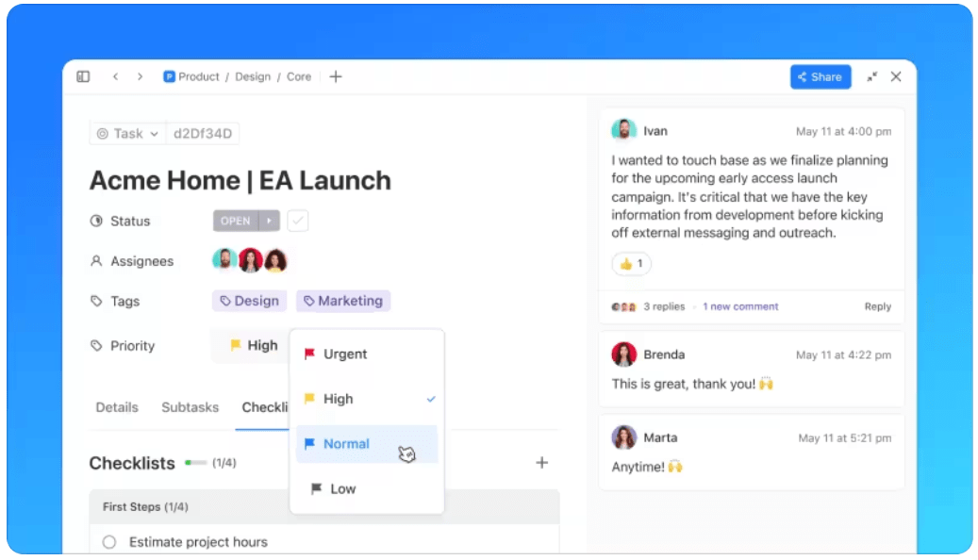
Task: Mark task complete with the checkmark box
Action: pos(297,221)
